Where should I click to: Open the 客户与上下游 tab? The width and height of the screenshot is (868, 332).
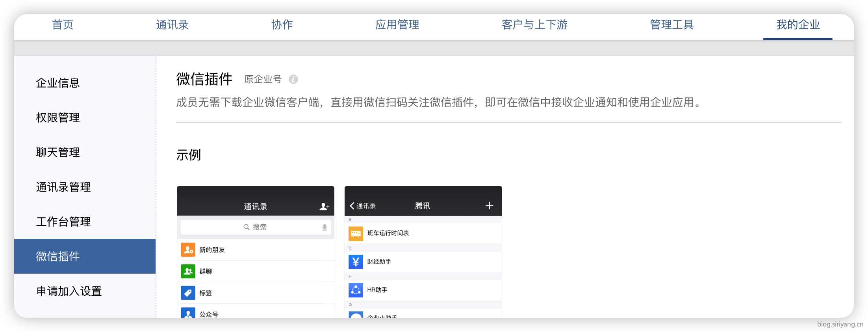coord(534,25)
